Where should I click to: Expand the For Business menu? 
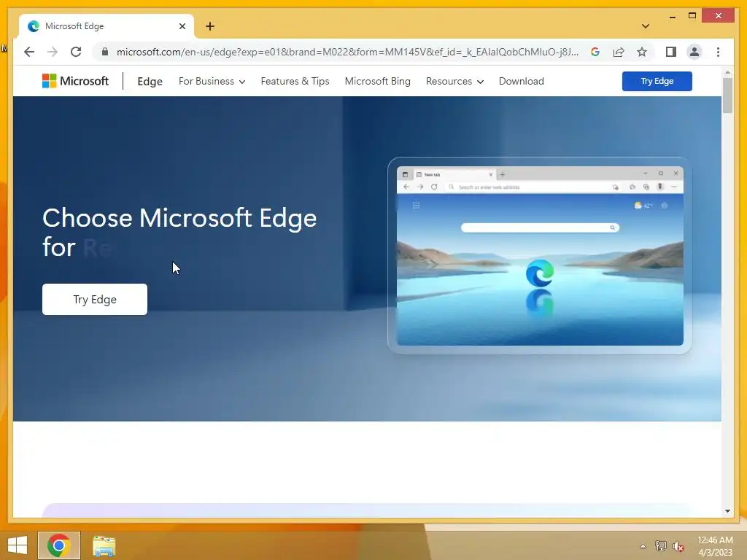coord(212,82)
